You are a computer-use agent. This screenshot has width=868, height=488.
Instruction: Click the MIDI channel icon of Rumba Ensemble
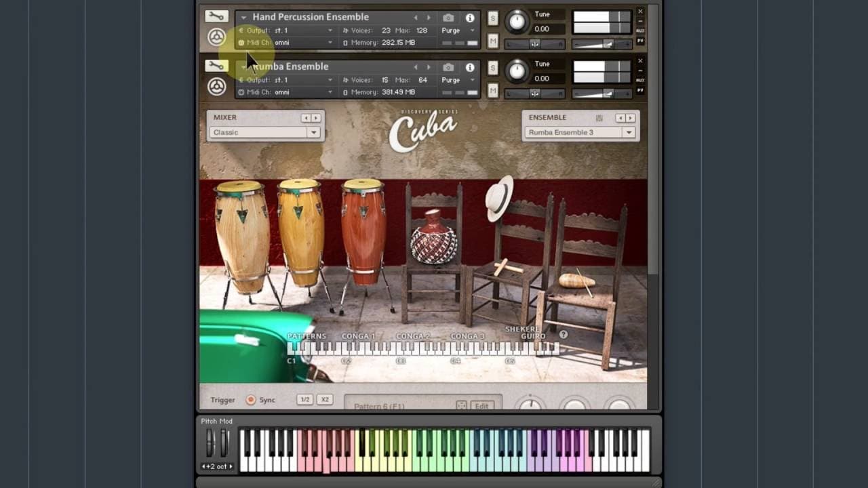click(241, 92)
